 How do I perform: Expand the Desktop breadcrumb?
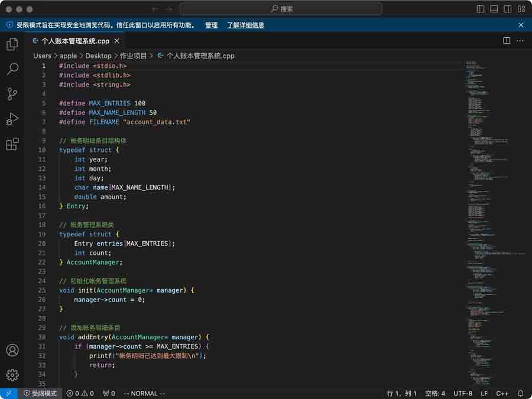pos(98,56)
